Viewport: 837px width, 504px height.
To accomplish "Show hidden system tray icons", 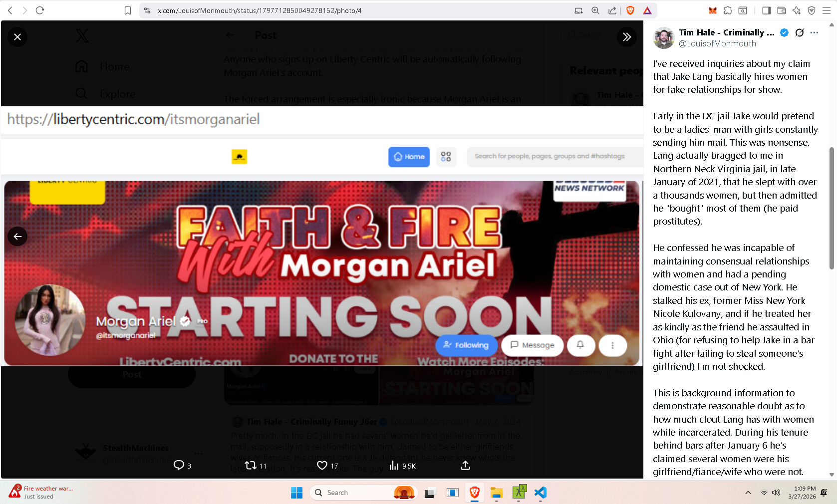I will pyautogui.click(x=748, y=493).
